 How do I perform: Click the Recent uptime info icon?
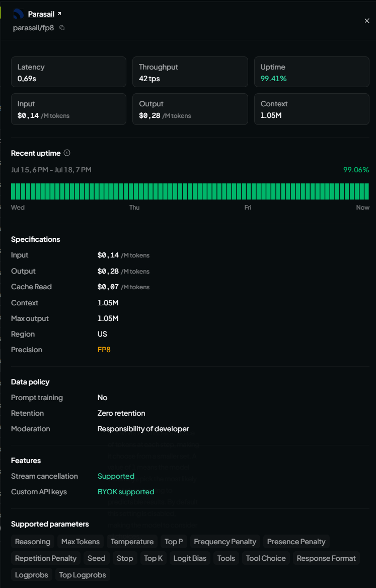tap(67, 153)
